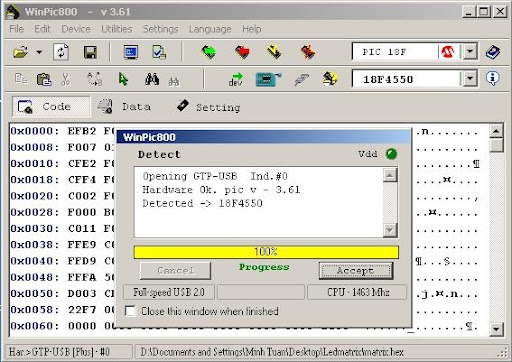Click the Read device green arrow icon

[209, 52]
